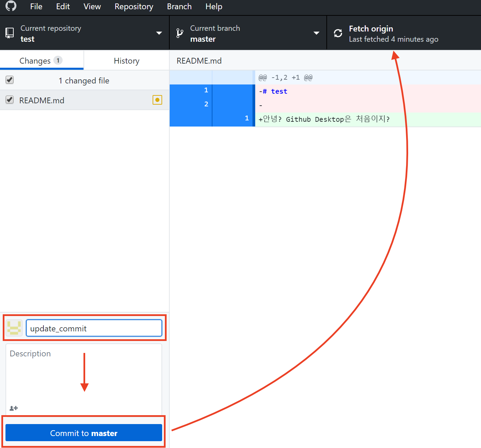Open the Repository menu
481x448 pixels.
pos(134,6)
